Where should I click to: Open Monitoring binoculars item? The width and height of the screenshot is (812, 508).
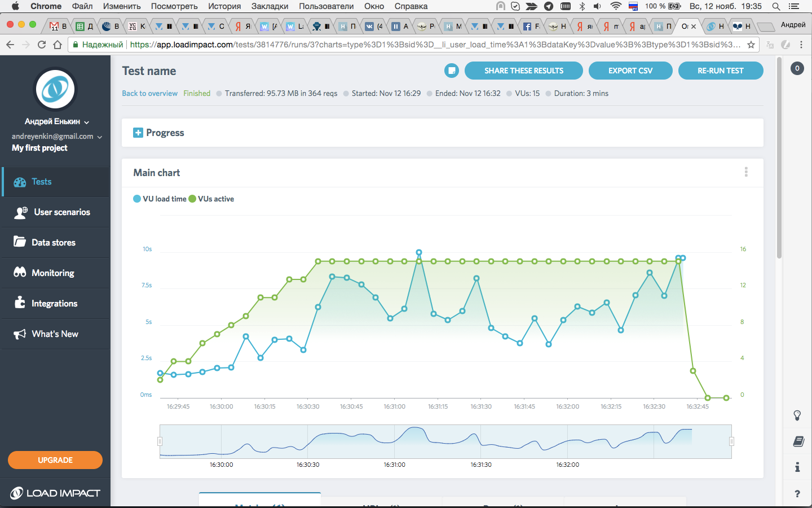55,273
